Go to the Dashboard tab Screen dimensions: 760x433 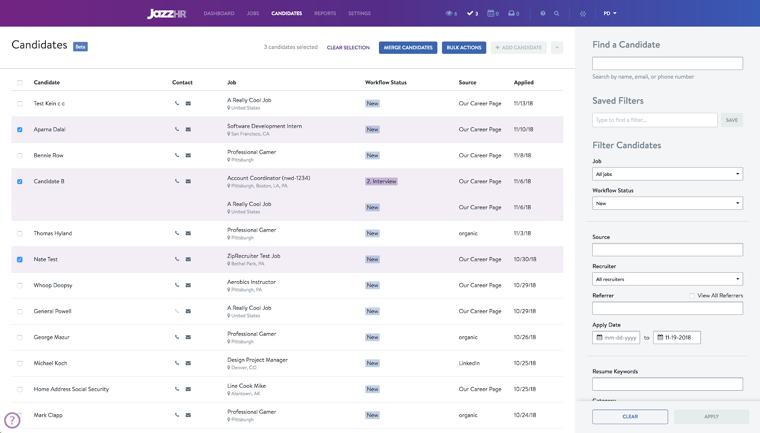coord(219,14)
